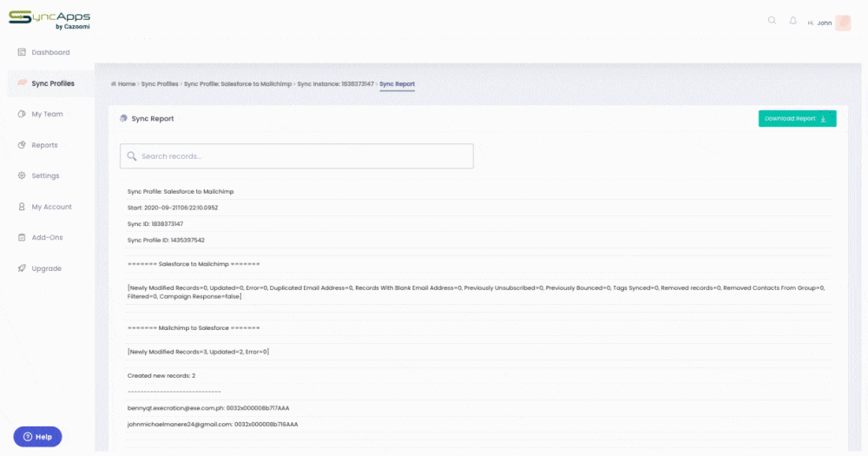Click the home icon in breadcrumb

pos(114,84)
